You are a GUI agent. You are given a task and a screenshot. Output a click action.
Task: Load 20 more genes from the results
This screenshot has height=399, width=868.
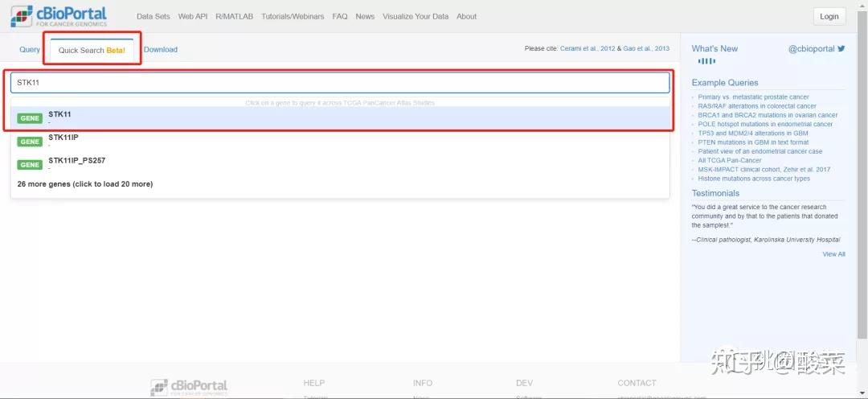85,184
